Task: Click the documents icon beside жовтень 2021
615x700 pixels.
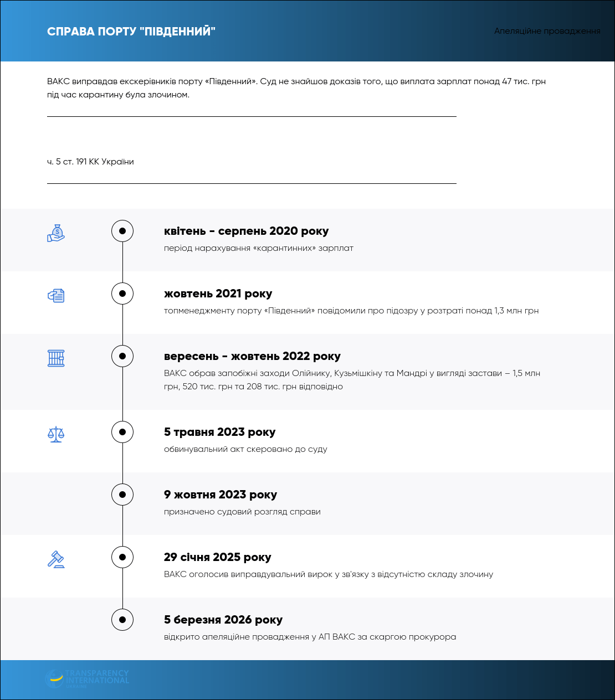Action: (56, 296)
